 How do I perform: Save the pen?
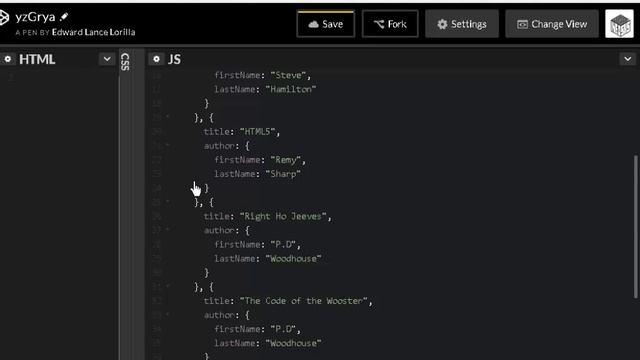pos(325,24)
